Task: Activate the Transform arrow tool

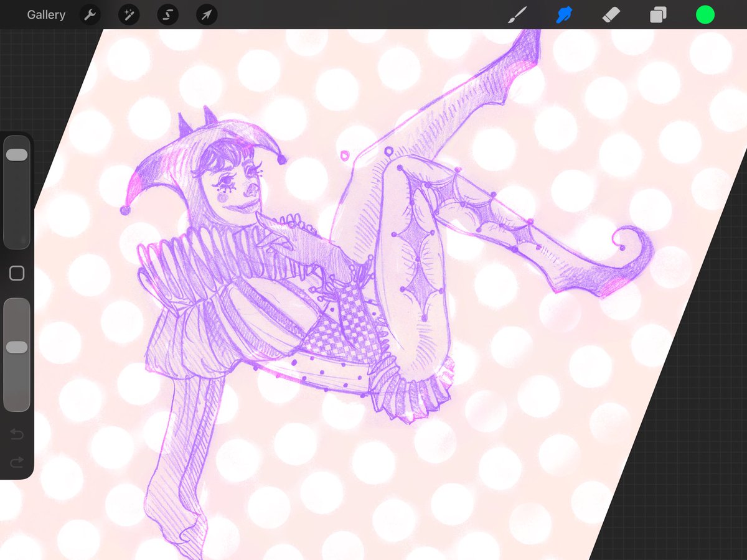Action: 207,14
